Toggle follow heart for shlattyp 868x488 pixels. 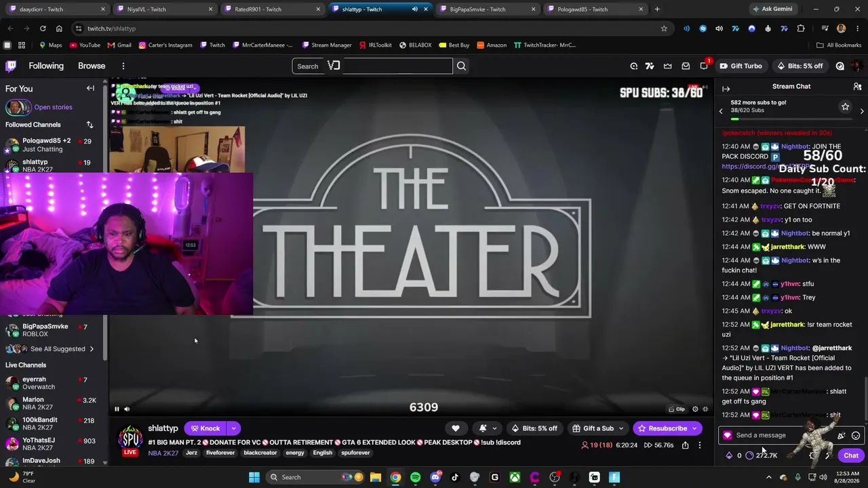tap(456, 428)
